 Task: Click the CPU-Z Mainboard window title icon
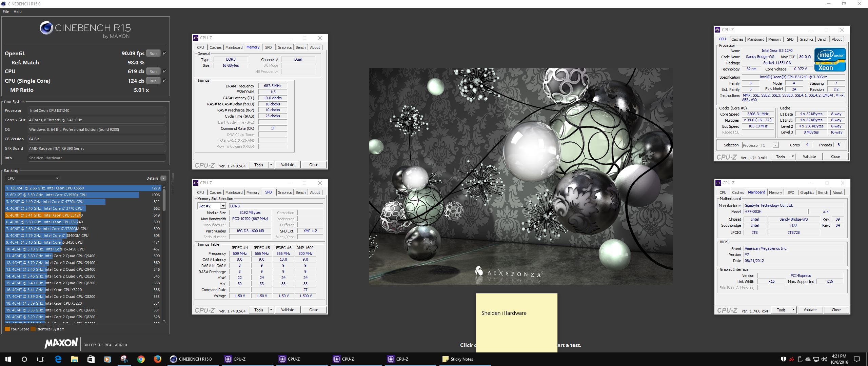tap(718, 183)
